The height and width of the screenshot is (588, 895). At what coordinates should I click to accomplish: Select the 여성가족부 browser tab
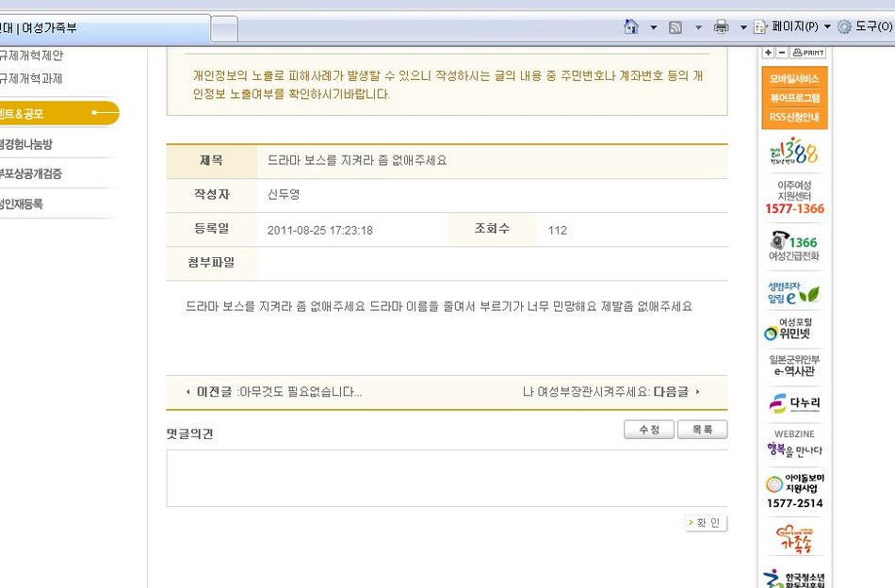click(103, 28)
